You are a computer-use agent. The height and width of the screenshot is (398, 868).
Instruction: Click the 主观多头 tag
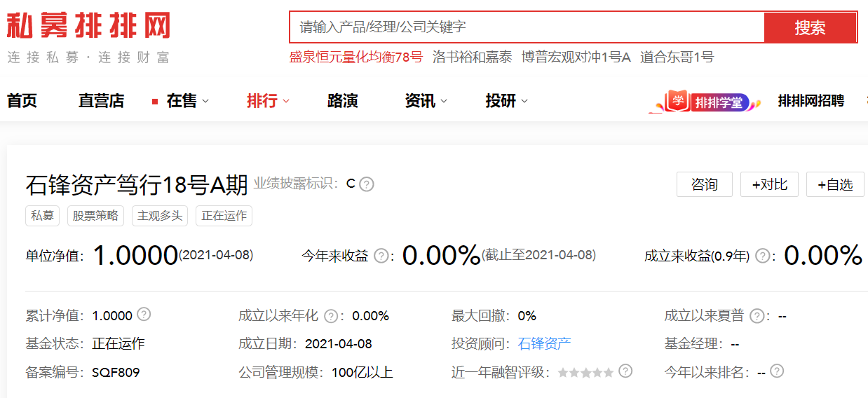160,216
